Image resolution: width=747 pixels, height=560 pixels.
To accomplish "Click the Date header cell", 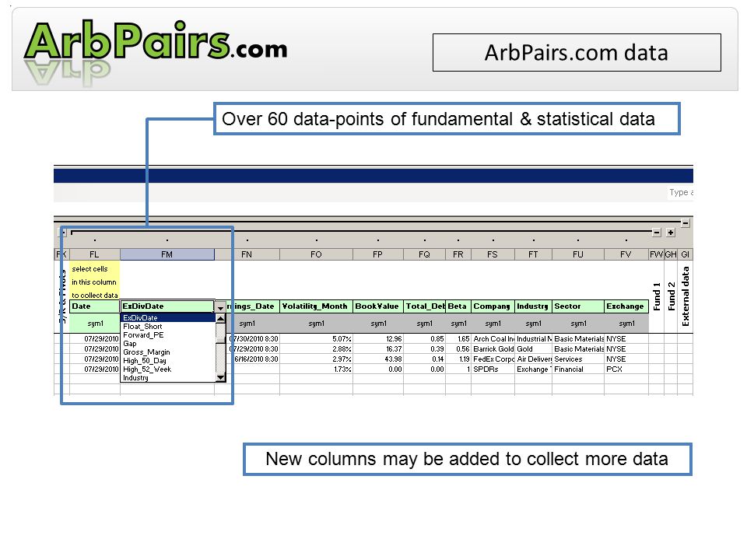I will pos(94,306).
